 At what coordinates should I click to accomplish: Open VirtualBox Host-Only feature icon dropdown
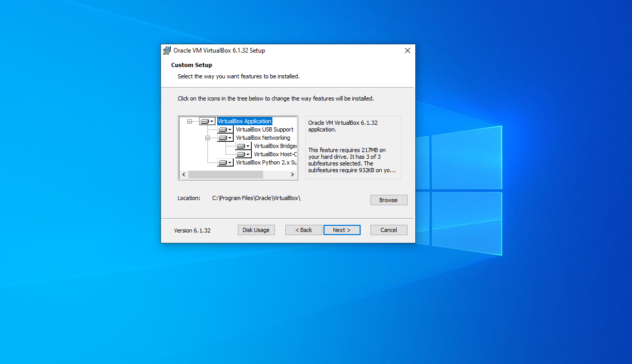click(244, 154)
